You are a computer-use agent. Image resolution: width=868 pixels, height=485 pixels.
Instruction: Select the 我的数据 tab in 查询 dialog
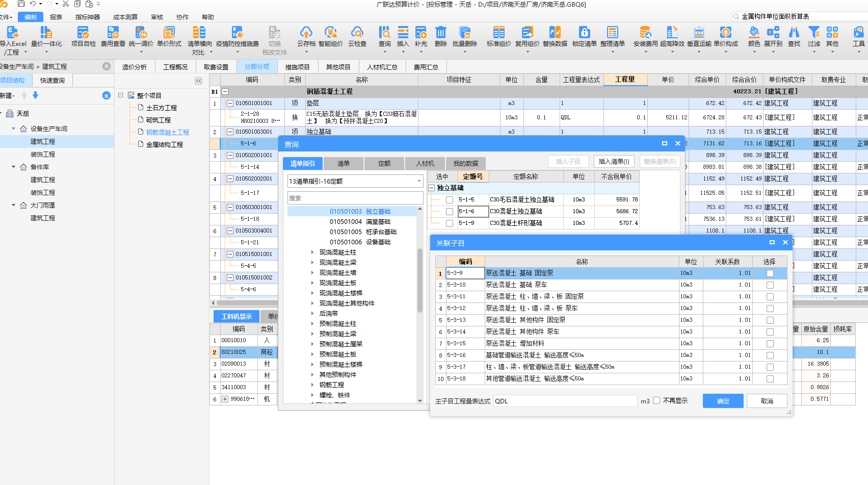tap(466, 164)
